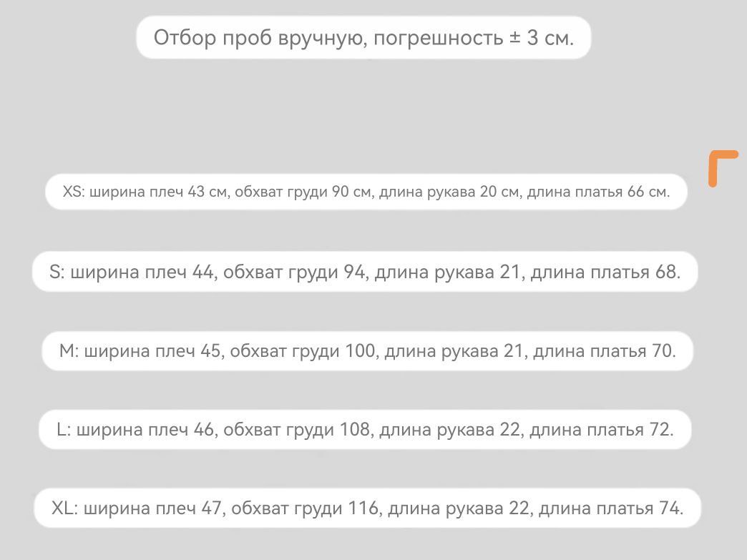The image size is (747, 560).
Task: Click S dress length 68 text
Action: point(605,272)
